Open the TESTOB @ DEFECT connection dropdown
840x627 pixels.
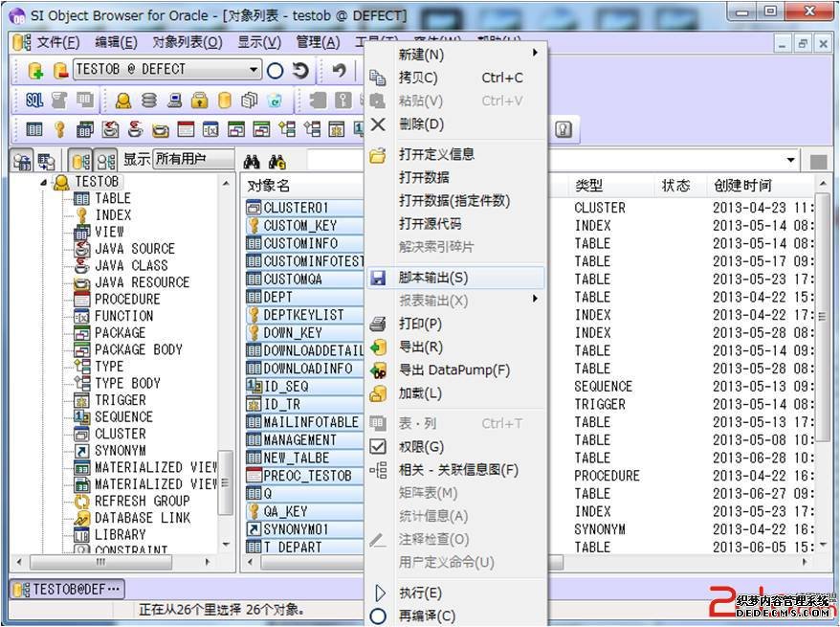254,70
